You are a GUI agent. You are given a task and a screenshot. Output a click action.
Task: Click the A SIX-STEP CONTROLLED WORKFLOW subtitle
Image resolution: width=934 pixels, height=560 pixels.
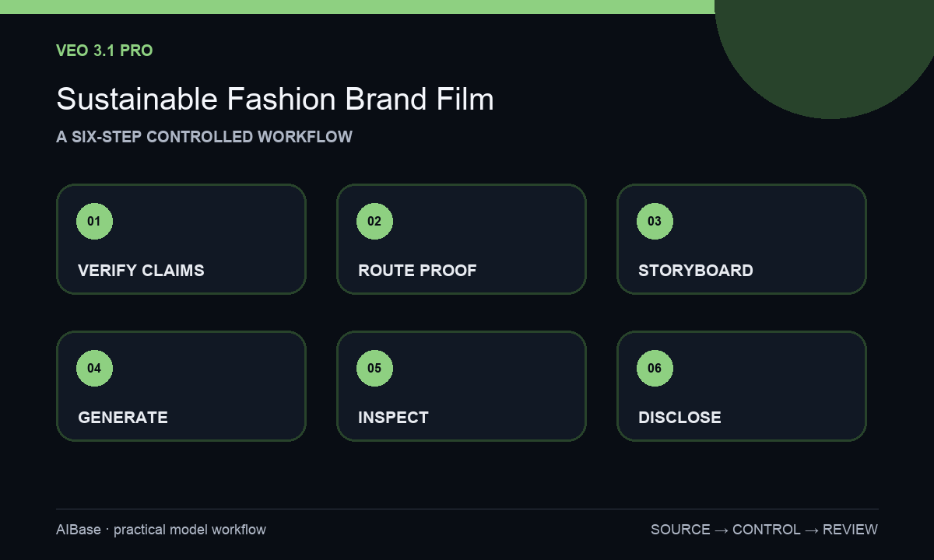[x=204, y=137]
